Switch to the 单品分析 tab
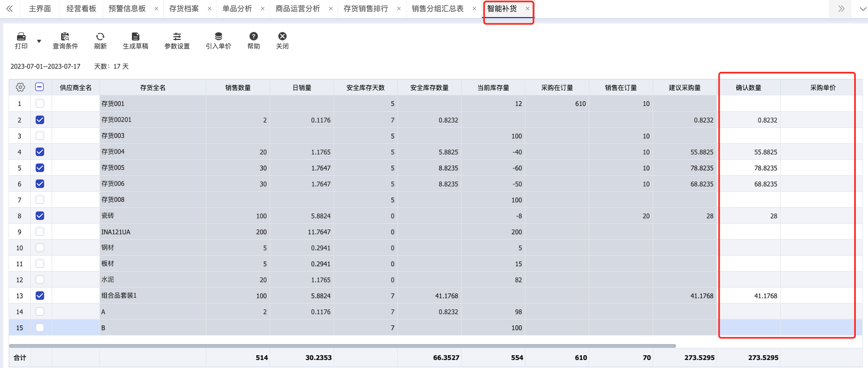 click(x=237, y=9)
